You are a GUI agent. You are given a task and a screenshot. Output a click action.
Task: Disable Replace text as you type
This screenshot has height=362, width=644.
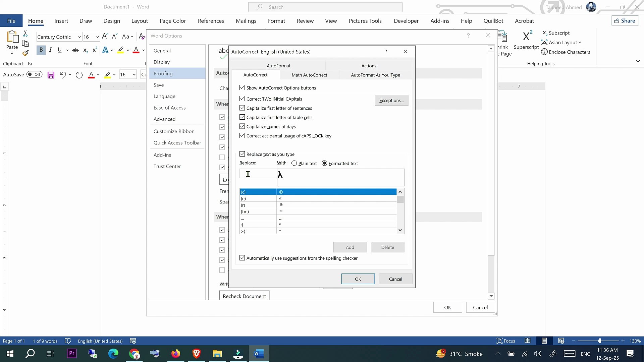[x=242, y=154]
